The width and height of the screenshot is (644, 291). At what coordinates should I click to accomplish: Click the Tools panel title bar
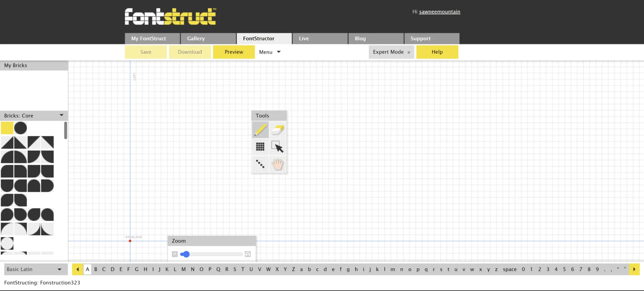(269, 115)
